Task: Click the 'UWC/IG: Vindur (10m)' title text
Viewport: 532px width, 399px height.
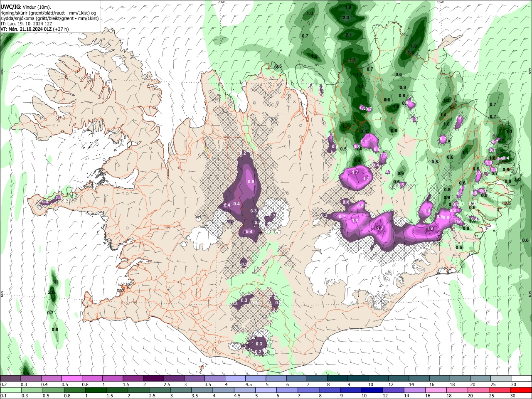Action: 26,7
